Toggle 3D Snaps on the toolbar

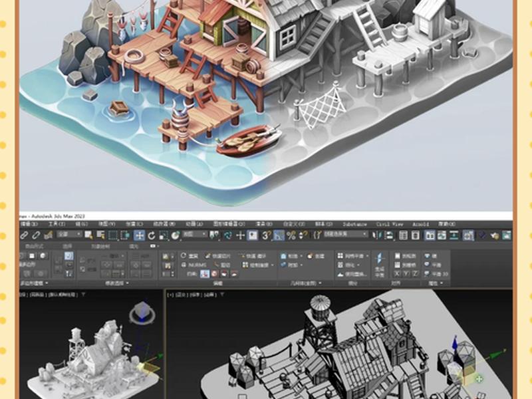[267, 235]
